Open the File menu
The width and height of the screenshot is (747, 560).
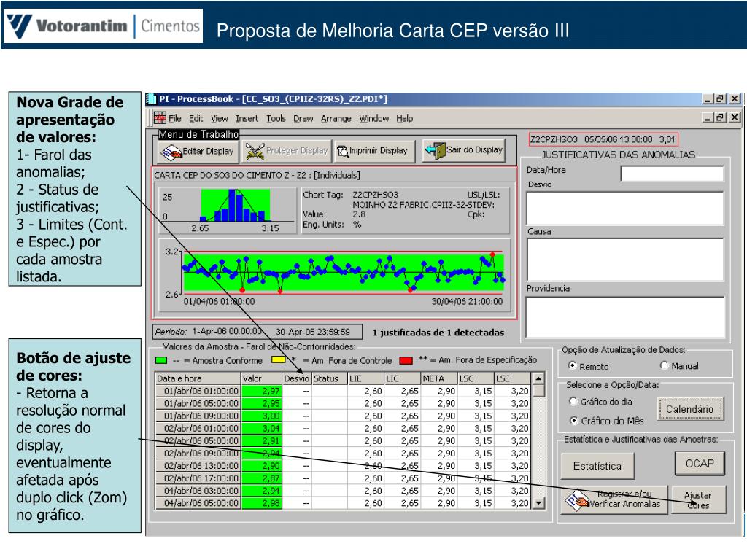[x=175, y=119]
